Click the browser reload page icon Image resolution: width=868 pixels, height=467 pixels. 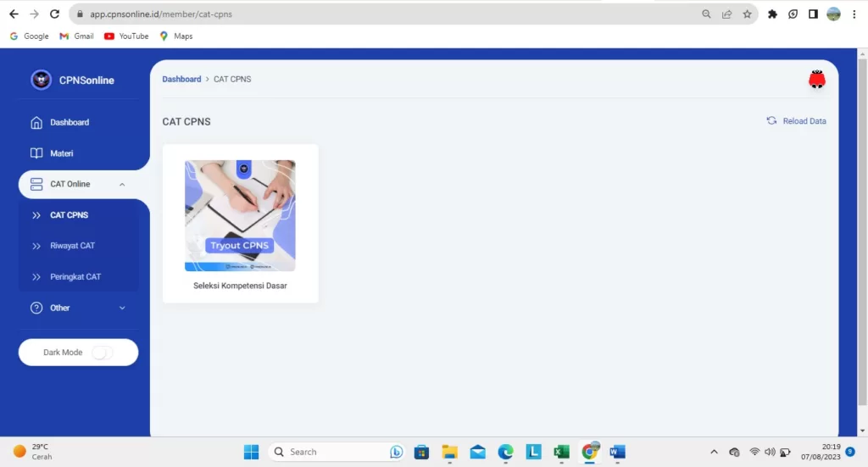55,14
